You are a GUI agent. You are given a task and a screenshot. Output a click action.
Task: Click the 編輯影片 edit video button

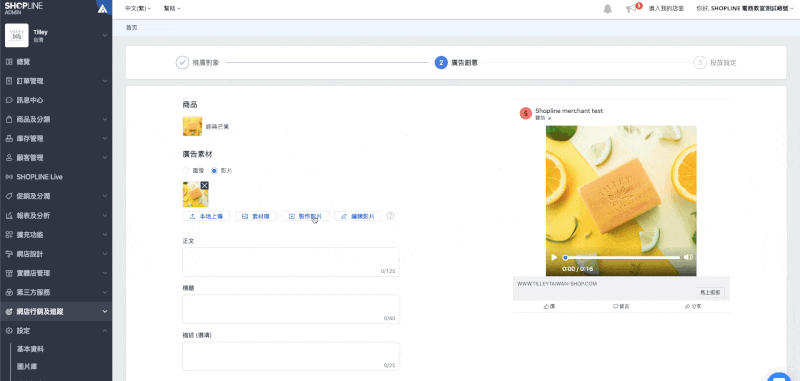(x=358, y=216)
